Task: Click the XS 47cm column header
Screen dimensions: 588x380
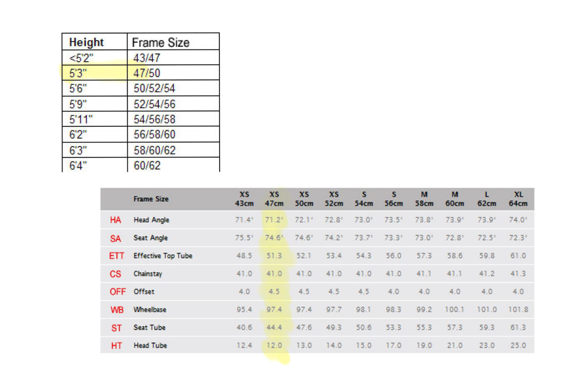Action: tap(274, 199)
